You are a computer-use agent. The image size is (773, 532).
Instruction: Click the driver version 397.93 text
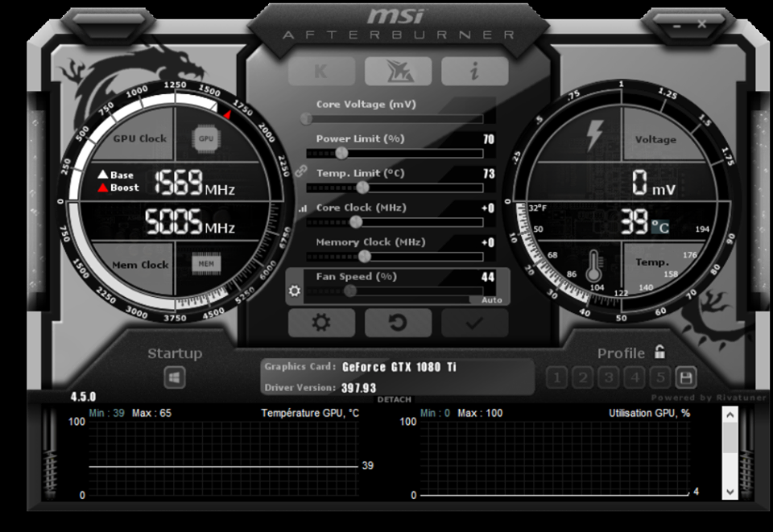[359, 388]
